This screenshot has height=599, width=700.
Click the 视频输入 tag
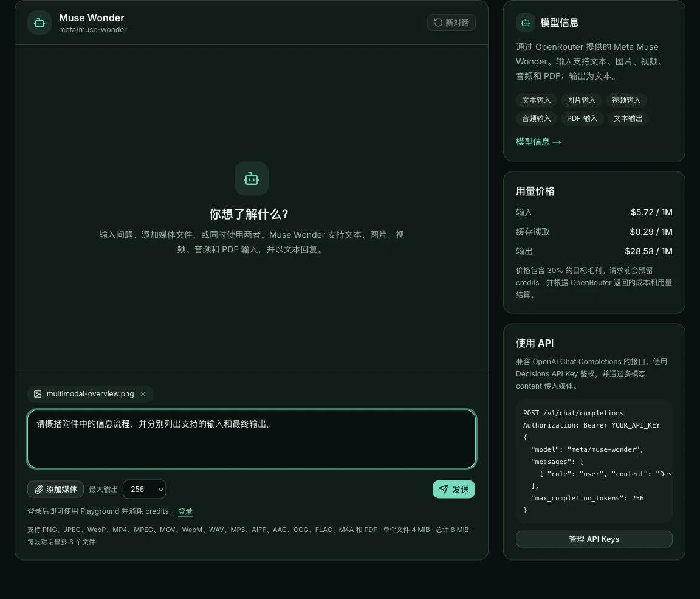(626, 100)
